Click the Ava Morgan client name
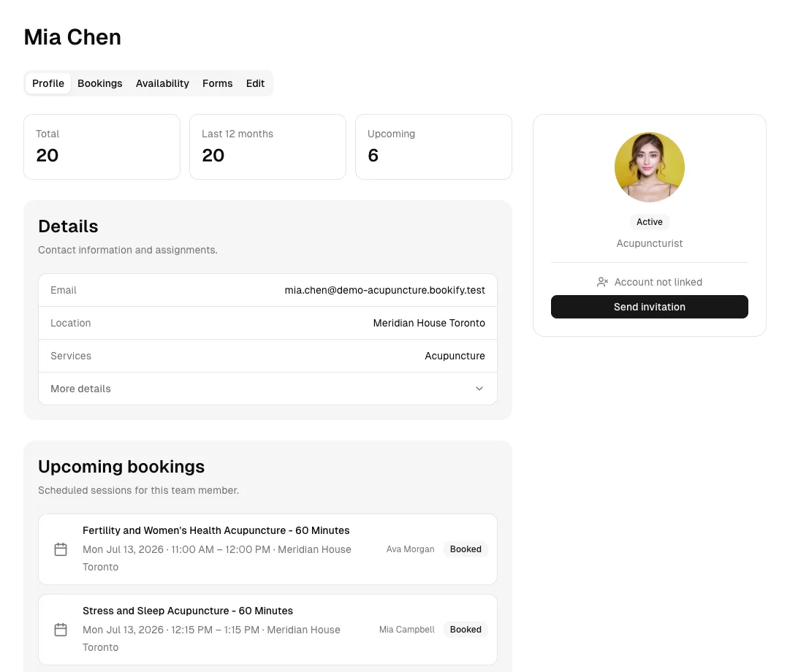790x672 pixels. click(x=410, y=549)
